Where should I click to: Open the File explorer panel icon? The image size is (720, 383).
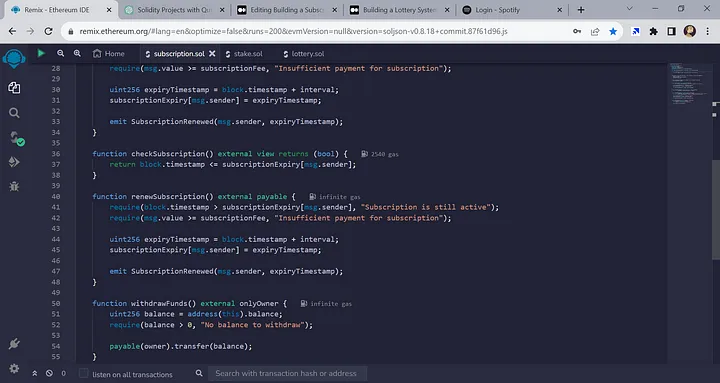[x=14, y=88]
